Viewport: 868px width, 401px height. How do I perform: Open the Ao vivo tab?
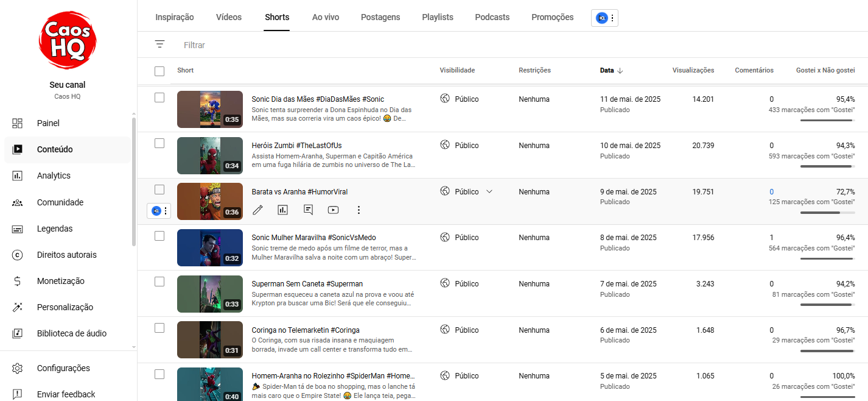coord(326,17)
